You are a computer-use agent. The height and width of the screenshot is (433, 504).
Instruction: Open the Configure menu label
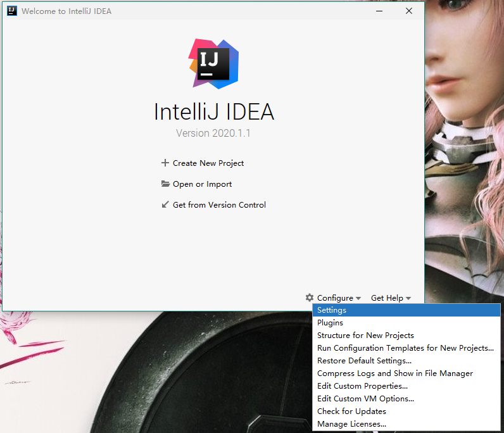coord(335,298)
